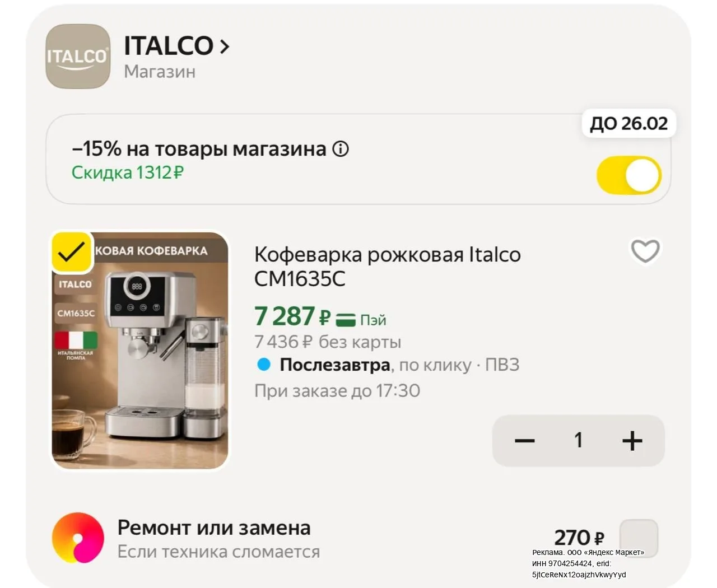This screenshot has height=588, width=717.
Task: Click the Пэй card icon next to price
Action: [346, 320]
